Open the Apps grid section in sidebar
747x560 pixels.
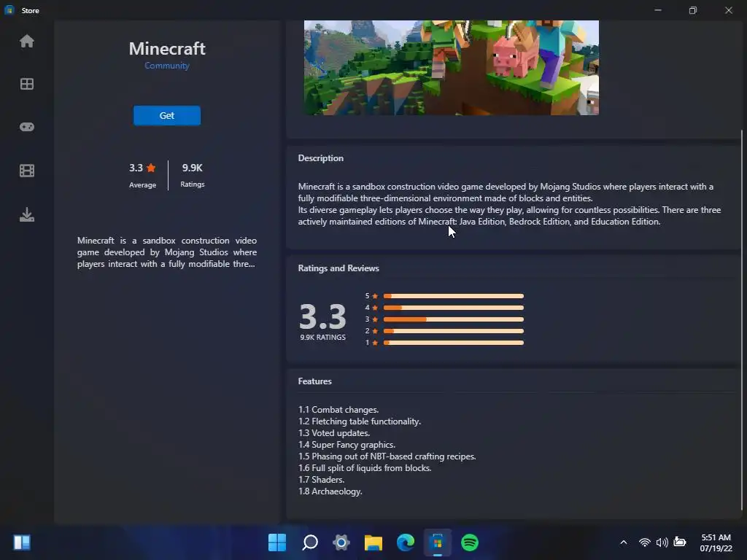point(27,84)
